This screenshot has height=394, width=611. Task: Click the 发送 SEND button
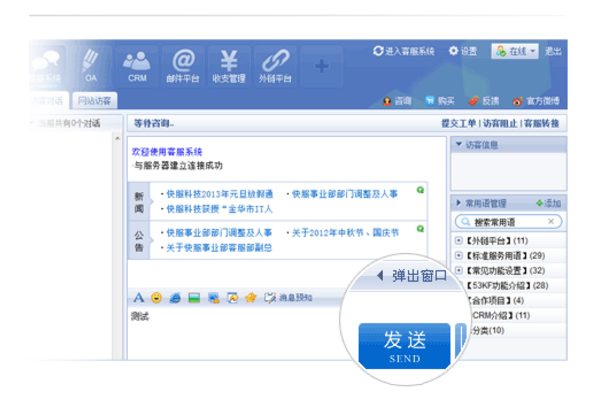click(404, 346)
